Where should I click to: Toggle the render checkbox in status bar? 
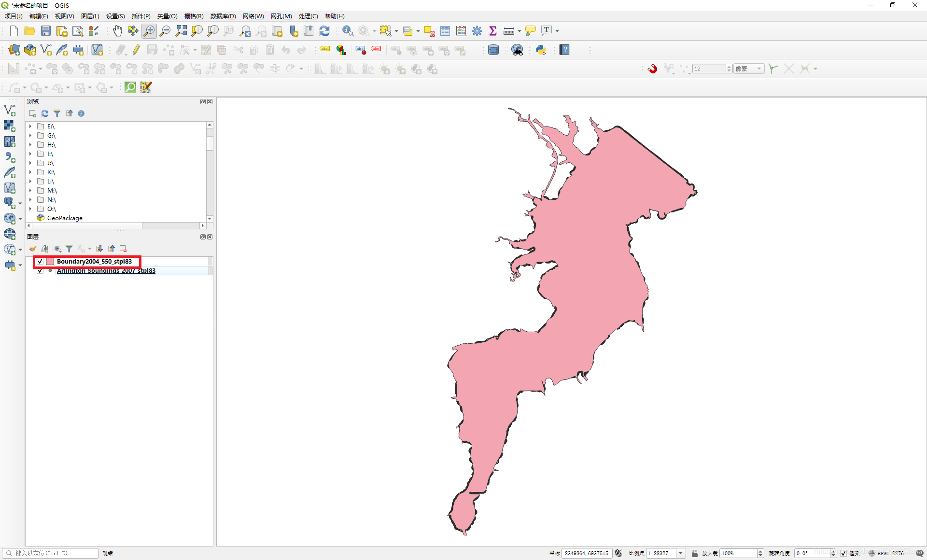coord(843,553)
